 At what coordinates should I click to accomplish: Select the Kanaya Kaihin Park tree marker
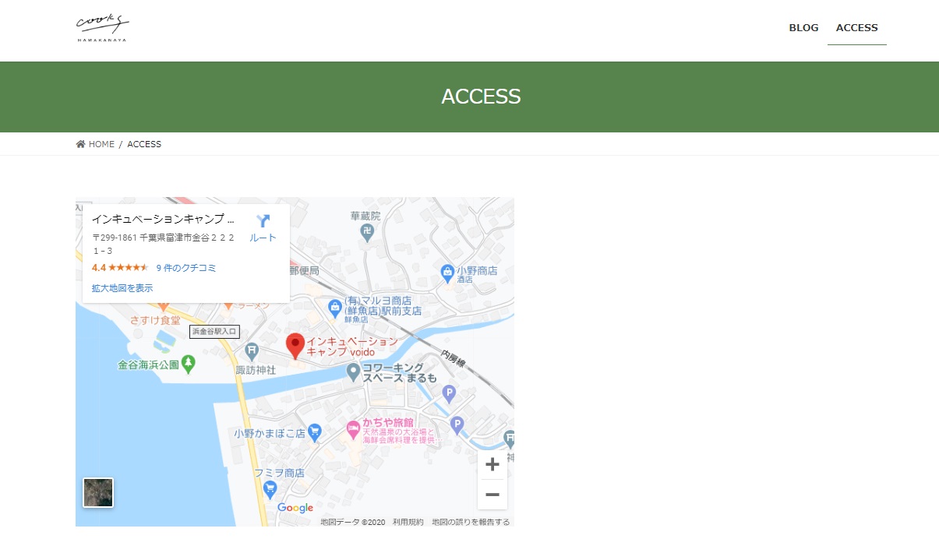188,364
